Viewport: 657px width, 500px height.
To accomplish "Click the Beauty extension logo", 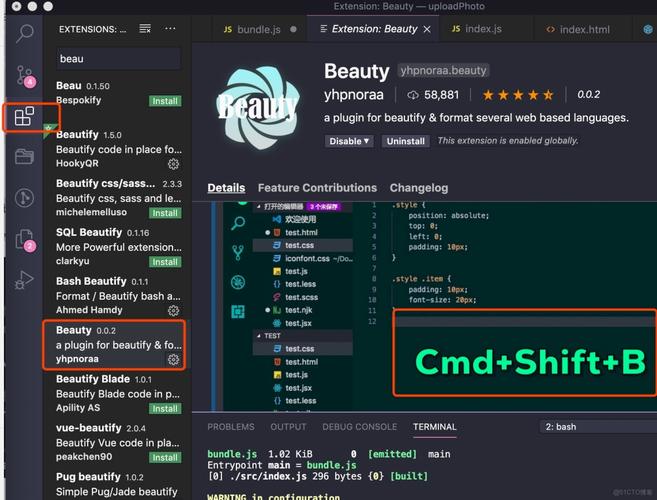I will pyautogui.click(x=258, y=108).
